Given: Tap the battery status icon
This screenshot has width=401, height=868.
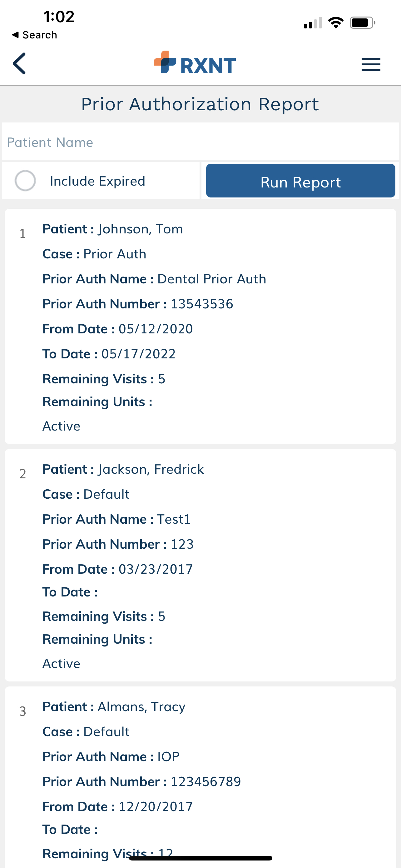Looking at the screenshot, I should tap(362, 23).
